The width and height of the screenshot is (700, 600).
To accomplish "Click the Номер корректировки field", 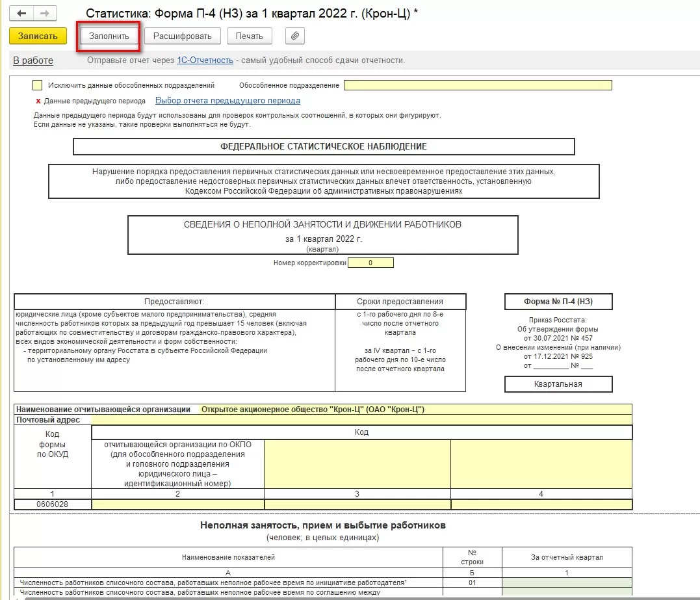I will pyautogui.click(x=370, y=263).
